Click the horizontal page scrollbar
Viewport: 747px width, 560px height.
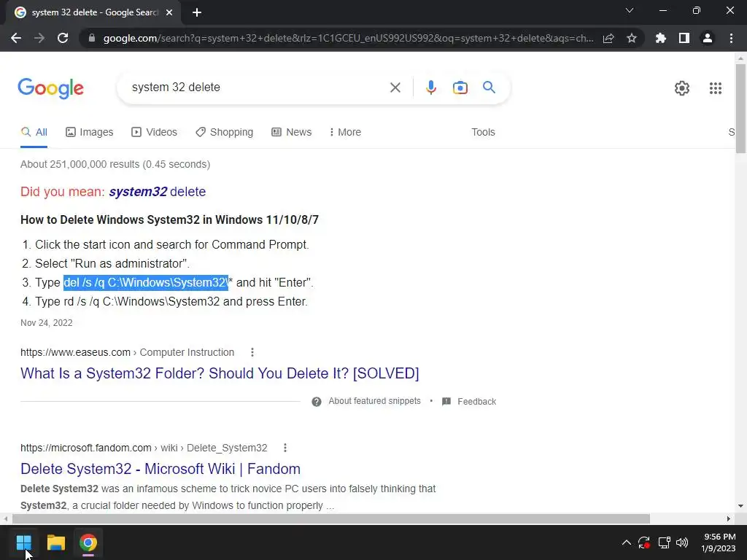[x=331, y=518]
